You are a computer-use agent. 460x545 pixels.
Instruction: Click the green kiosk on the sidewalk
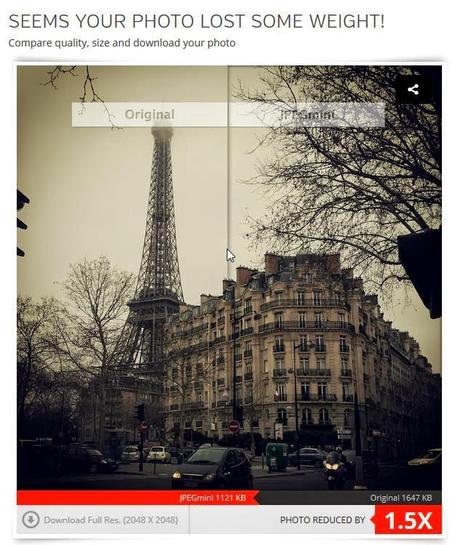[x=277, y=456]
